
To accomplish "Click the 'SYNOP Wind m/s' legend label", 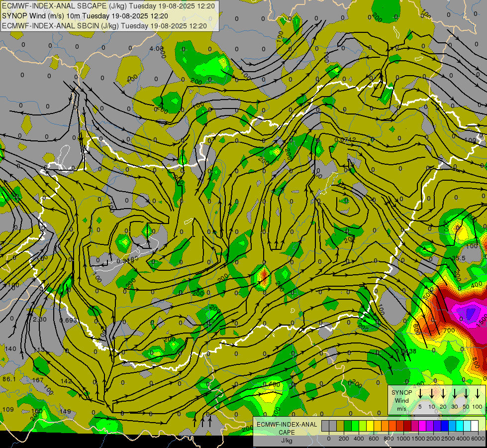I will point(401,400).
